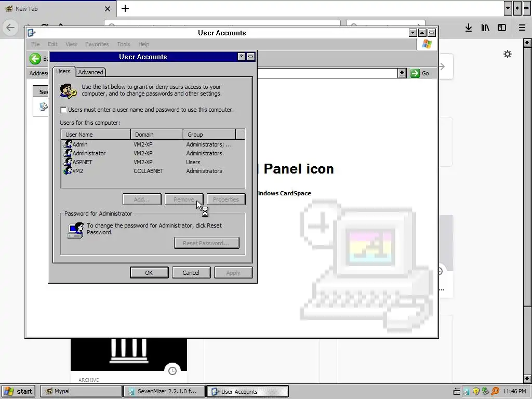Click the Remove button
This screenshot has height=399, width=532.
[184, 199]
